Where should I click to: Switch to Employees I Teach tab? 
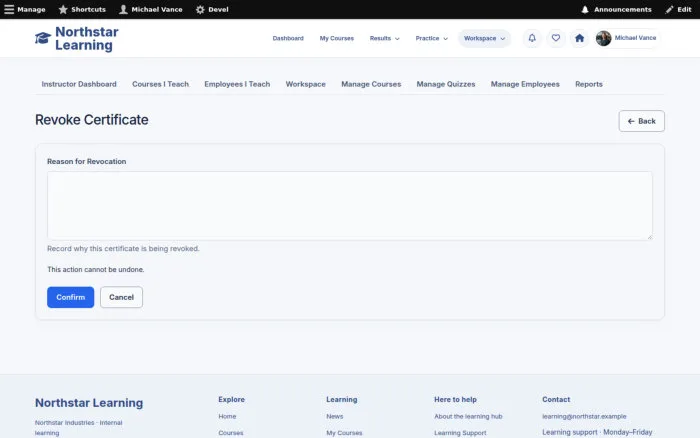coord(237,84)
